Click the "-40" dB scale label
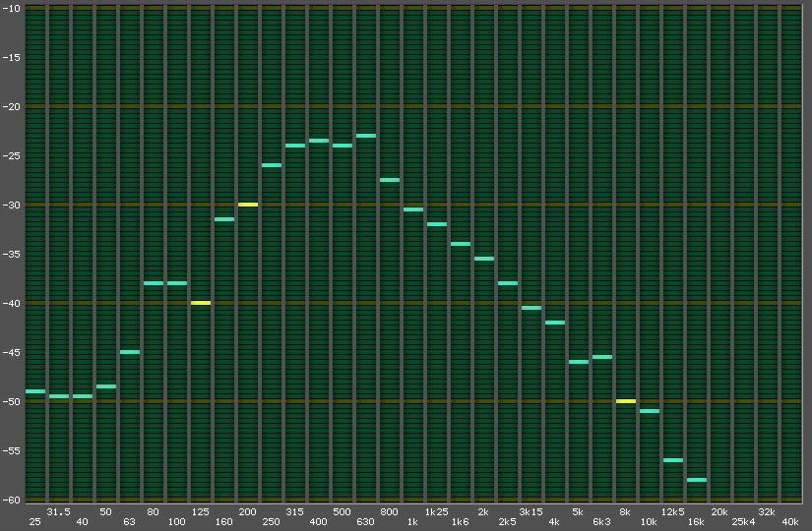Viewport: 812px width, 531px height. (x=12, y=303)
